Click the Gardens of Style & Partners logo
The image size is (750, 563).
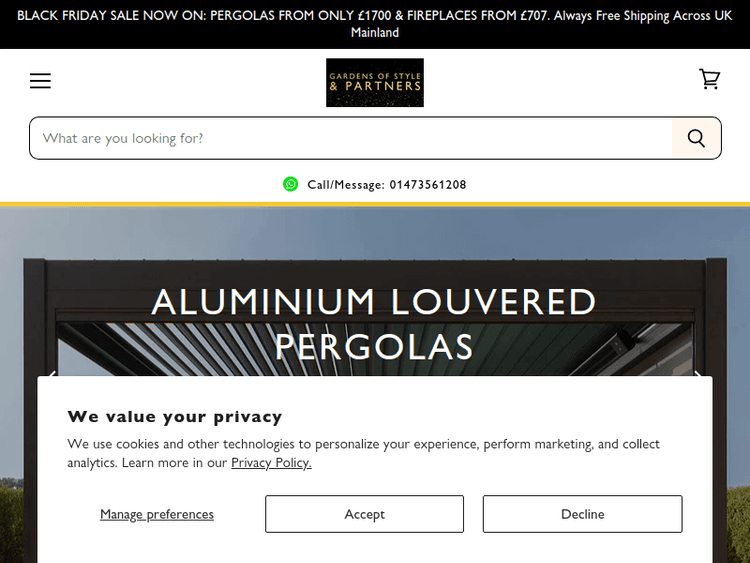coord(375,82)
